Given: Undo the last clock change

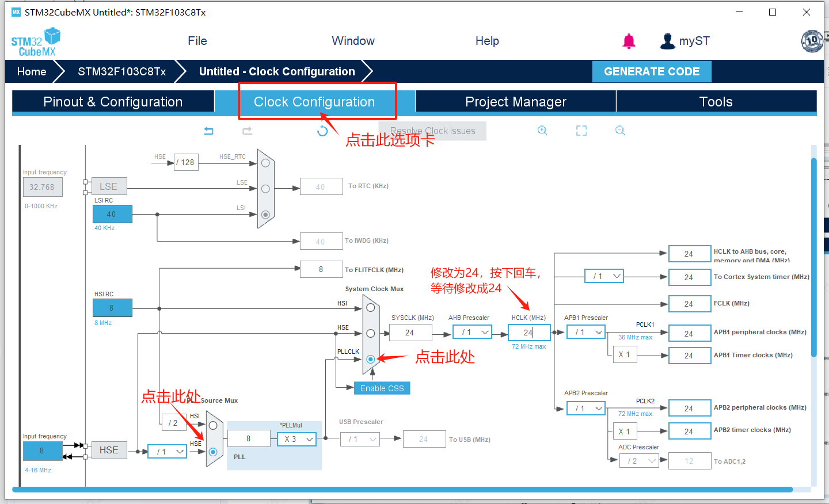Looking at the screenshot, I should (208, 131).
